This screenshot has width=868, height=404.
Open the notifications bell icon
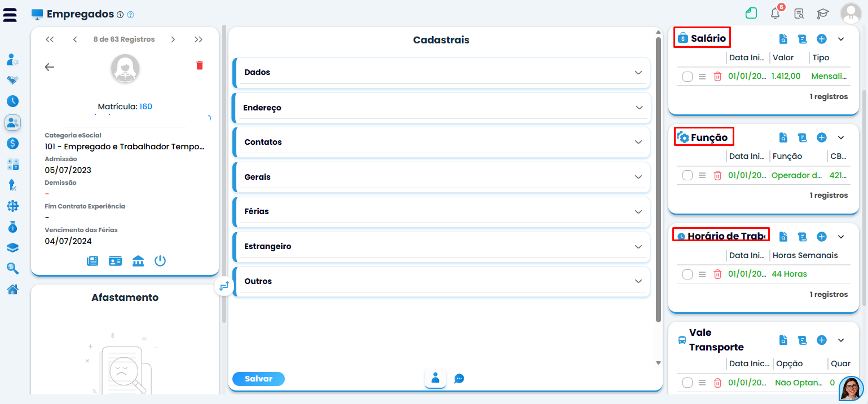(776, 14)
